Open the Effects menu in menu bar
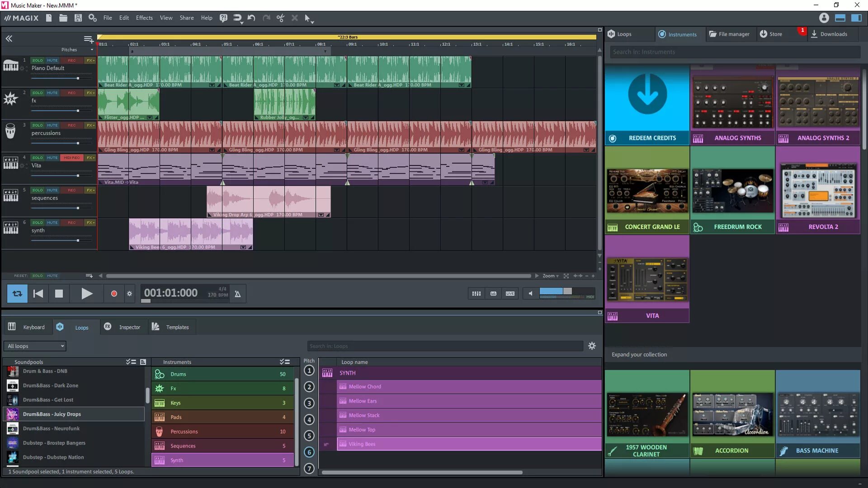The image size is (868, 488). [x=144, y=18]
